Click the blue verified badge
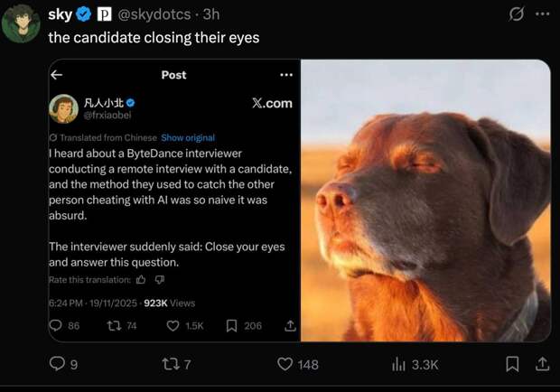Image resolution: width=560 pixels, height=392 pixels. click(x=84, y=15)
